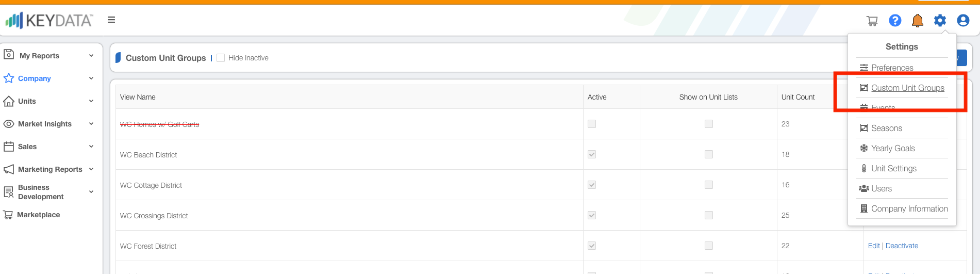This screenshot has height=274, width=980.
Task: Click the Sales calendar icon
Action: point(9,147)
